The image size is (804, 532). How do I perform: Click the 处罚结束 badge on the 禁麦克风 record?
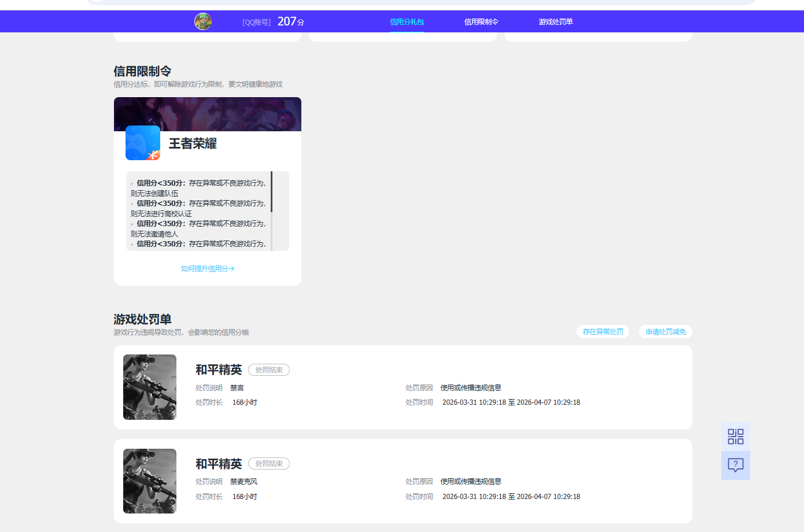(268, 463)
